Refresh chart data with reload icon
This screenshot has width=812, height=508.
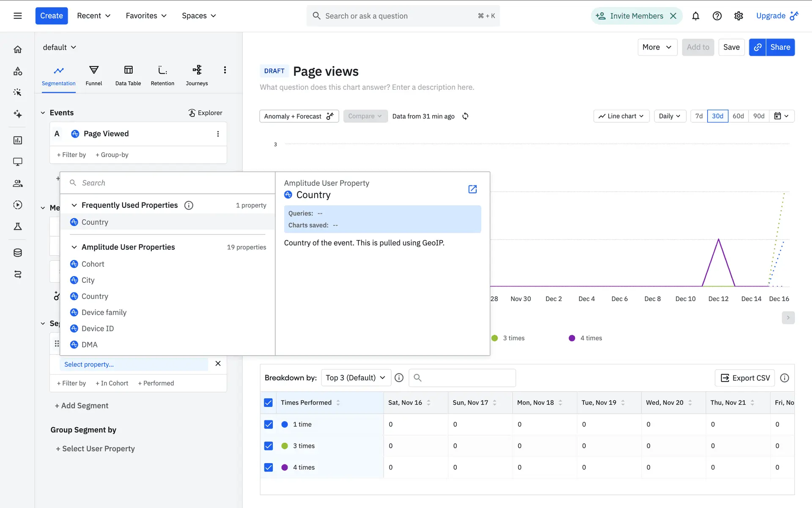pyautogui.click(x=465, y=116)
